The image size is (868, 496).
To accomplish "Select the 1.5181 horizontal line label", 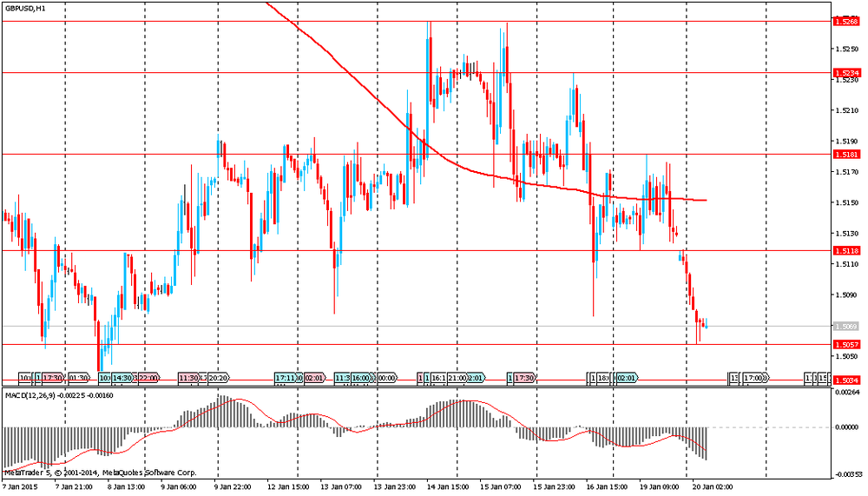I will click(845, 154).
